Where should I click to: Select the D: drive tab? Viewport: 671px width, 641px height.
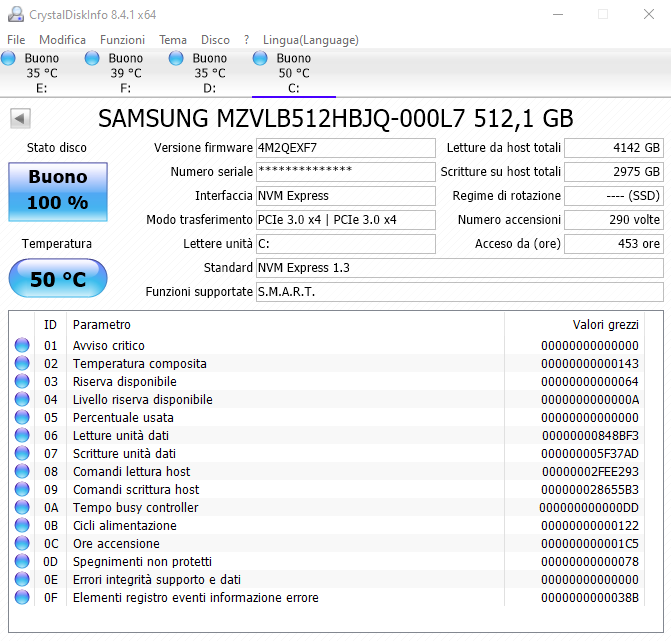pyautogui.click(x=209, y=73)
